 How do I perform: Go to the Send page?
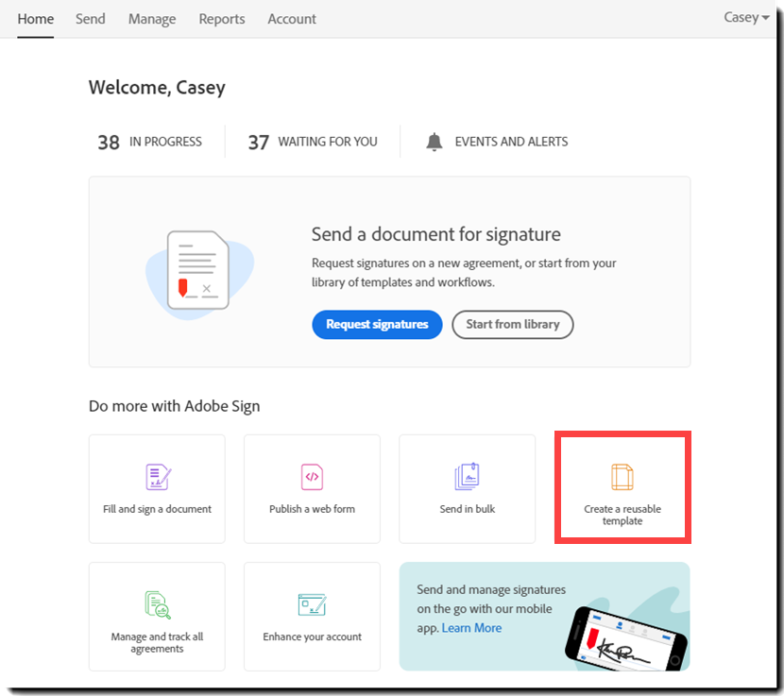[90, 19]
